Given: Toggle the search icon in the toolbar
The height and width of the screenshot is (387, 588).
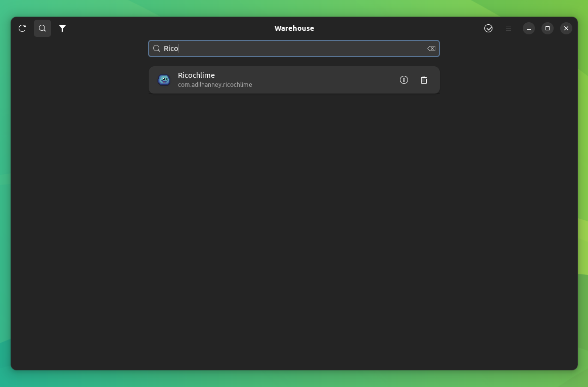Looking at the screenshot, I should [x=42, y=28].
